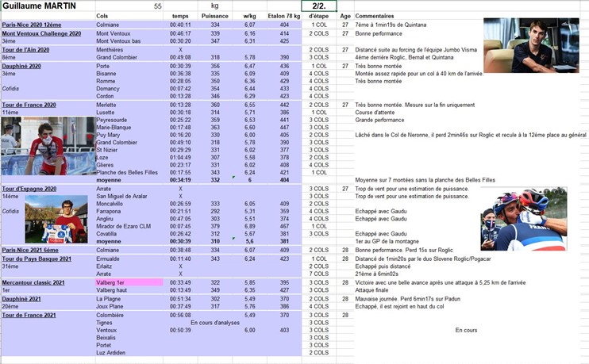Select comment 'Attaque finale'
Image resolution: width=589 pixels, height=364 pixels.
tap(372, 290)
